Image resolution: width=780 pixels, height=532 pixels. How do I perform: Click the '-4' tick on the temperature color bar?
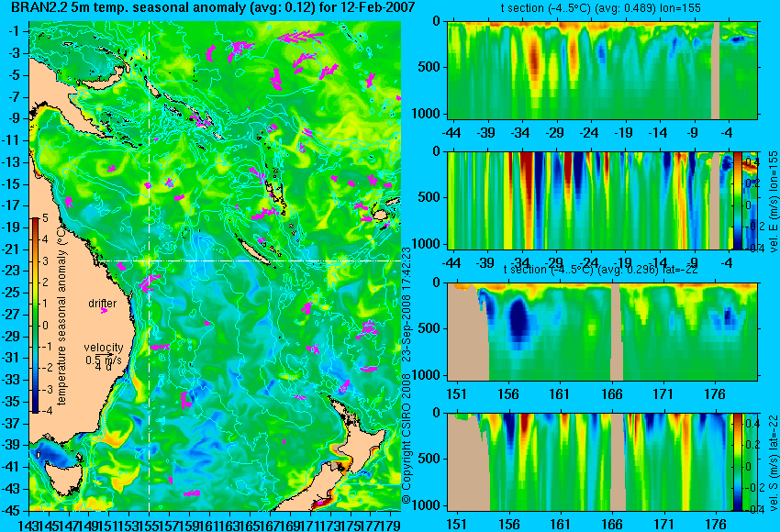(46, 411)
